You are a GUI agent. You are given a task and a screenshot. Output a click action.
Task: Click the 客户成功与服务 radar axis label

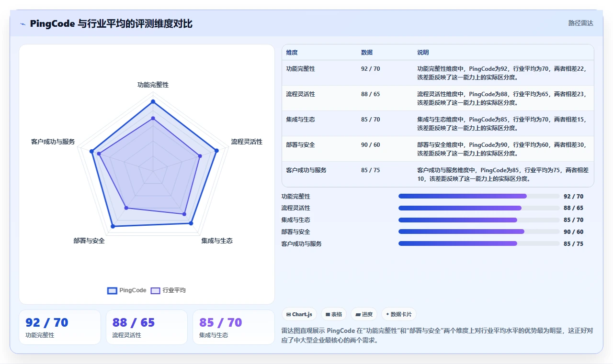(53, 142)
